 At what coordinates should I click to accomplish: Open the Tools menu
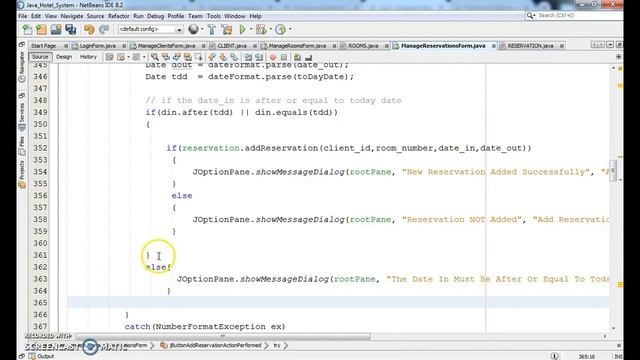[x=213, y=16]
